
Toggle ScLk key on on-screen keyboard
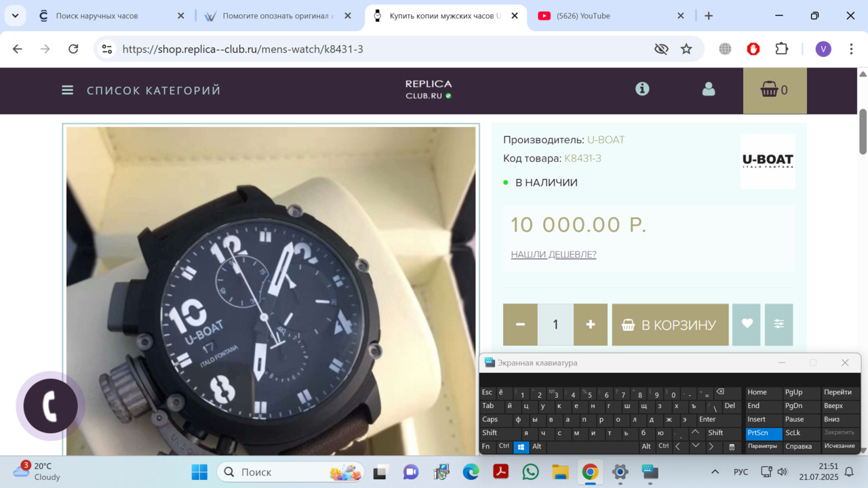tap(793, 433)
